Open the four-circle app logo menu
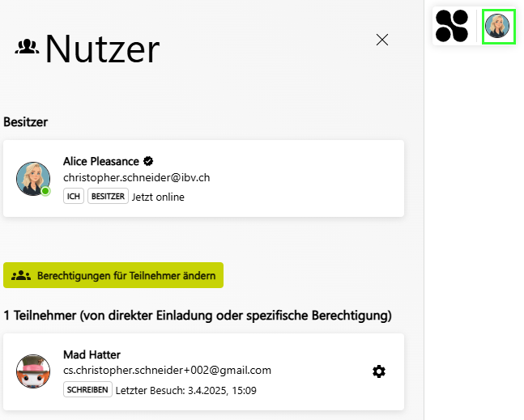Screen dimensions: 524x420 click(452, 26)
